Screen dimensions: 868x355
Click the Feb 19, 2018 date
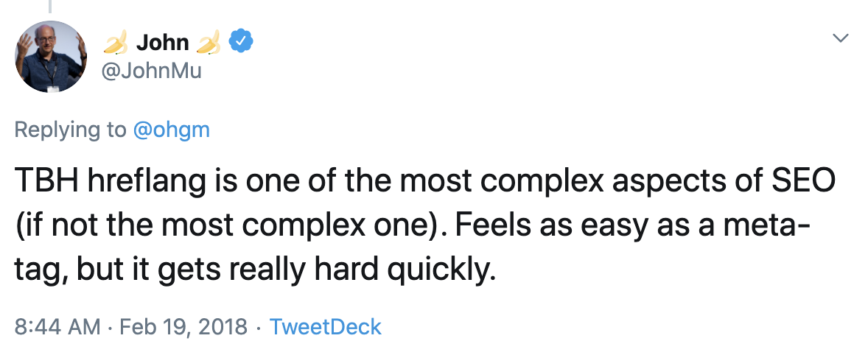coord(183,326)
